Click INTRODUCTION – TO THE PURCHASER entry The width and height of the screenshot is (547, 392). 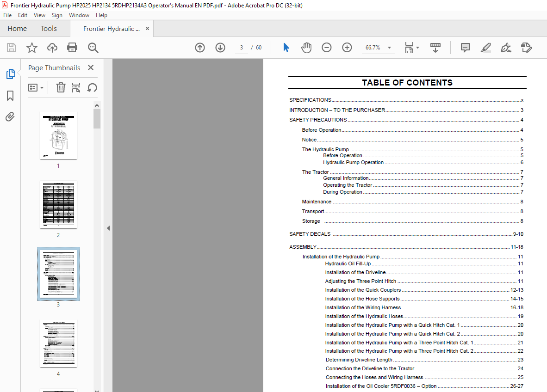tap(406, 110)
